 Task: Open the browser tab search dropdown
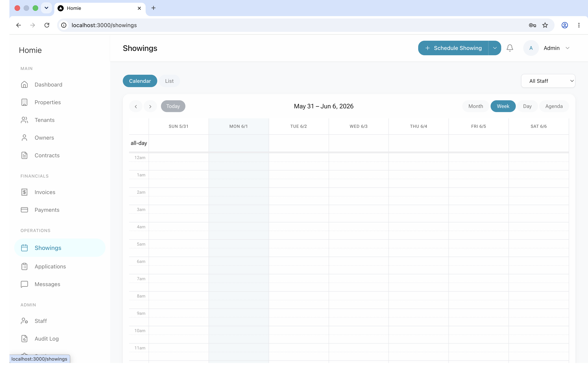(x=46, y=8)
